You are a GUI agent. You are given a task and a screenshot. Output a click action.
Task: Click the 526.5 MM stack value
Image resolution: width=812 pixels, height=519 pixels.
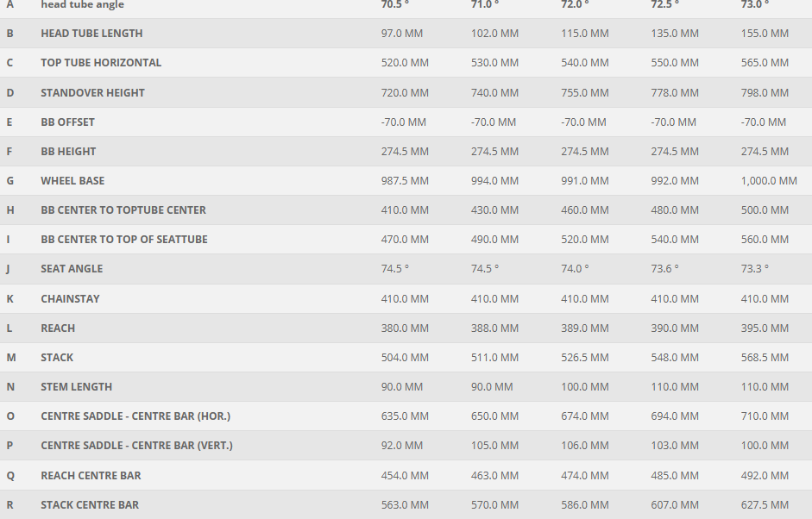pyautogui.click(x=584, y=358)
